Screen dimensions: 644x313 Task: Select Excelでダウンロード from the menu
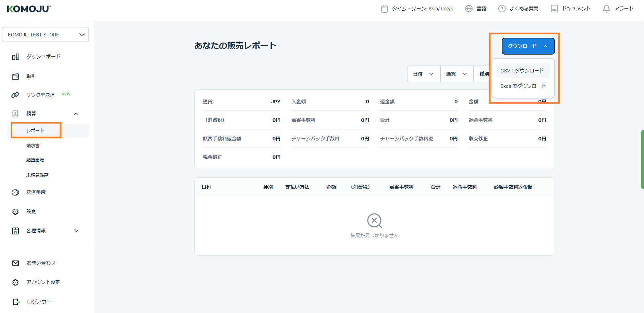(523, 86)
